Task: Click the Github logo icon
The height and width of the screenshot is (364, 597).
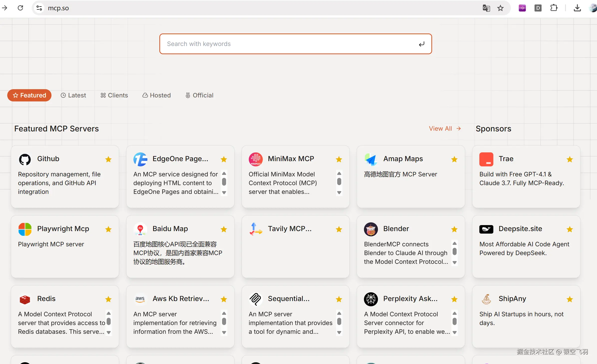Action: coord(25,159)
